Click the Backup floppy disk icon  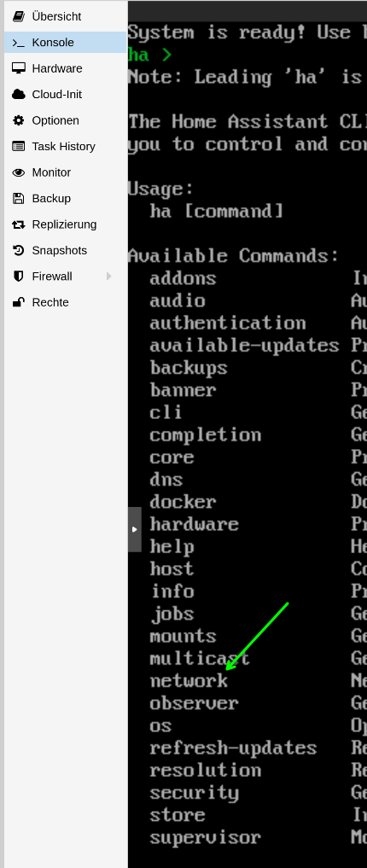(18, 199)
